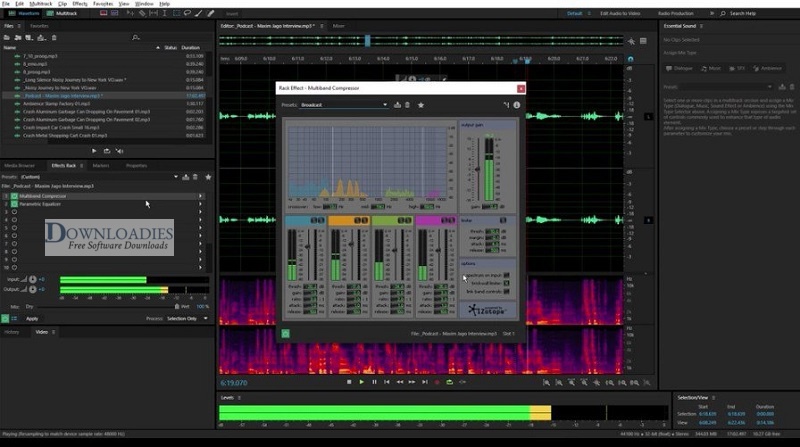
Task: Adjust the output gain slider handle
Action: tap(478, 169)
